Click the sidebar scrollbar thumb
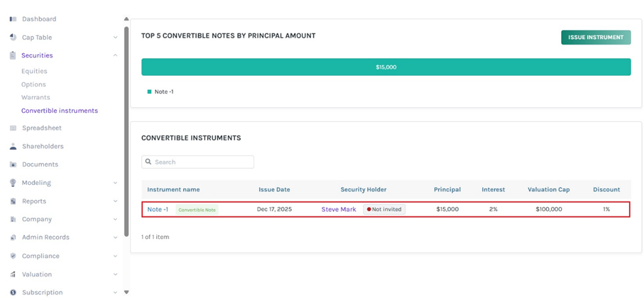Image resolution: width=644 pixels, height=302 pixels. (127, 131)
